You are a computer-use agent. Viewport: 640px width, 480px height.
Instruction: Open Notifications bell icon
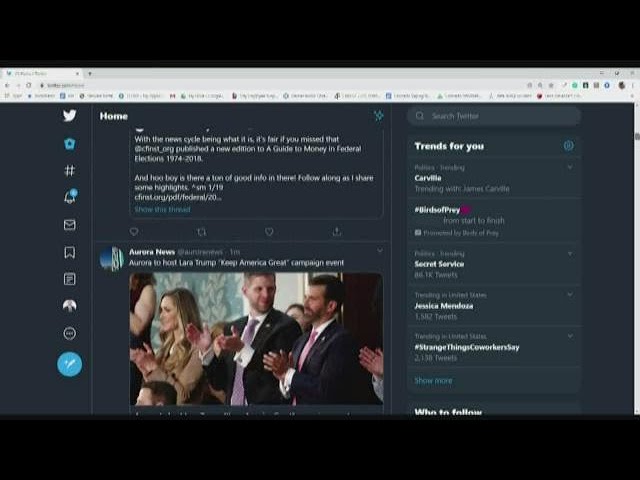tap(70, 197)
